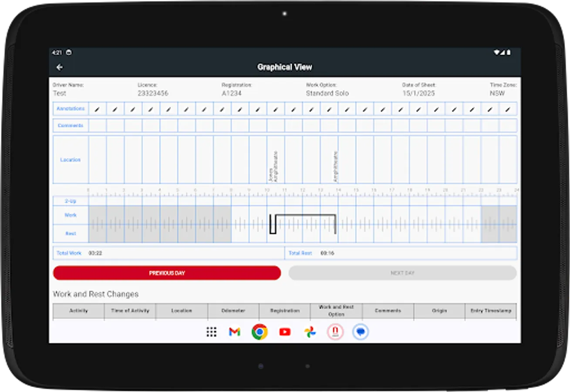
Task: Click the annotation pencil in the last hour column
Action: click(507, 108)
